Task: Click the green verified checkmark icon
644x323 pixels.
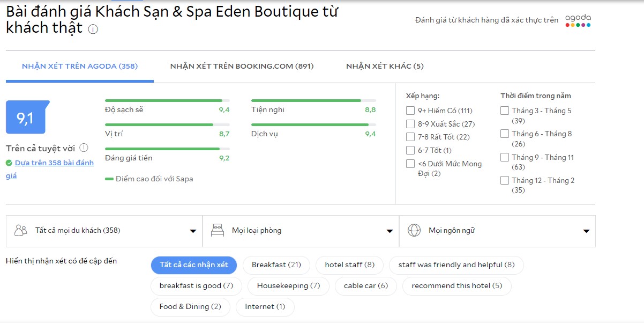Action: click(x=9, y=163)
